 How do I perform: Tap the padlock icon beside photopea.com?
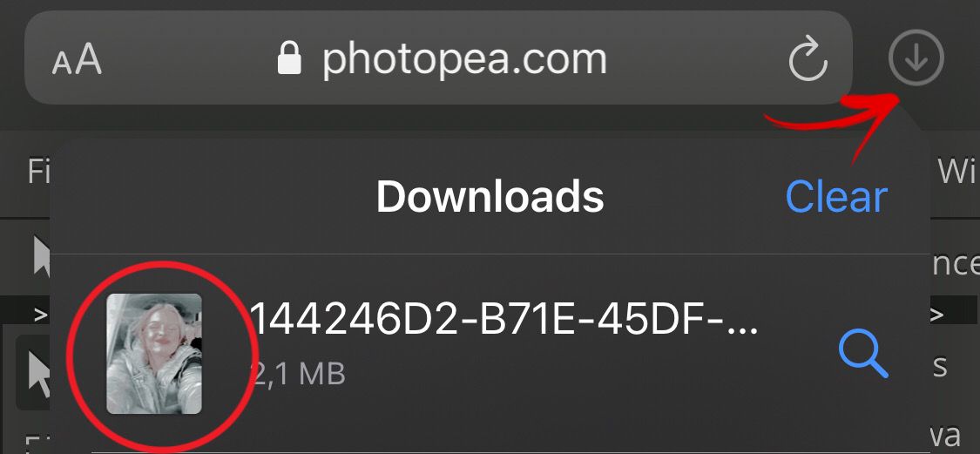click(x=289, y=58)
